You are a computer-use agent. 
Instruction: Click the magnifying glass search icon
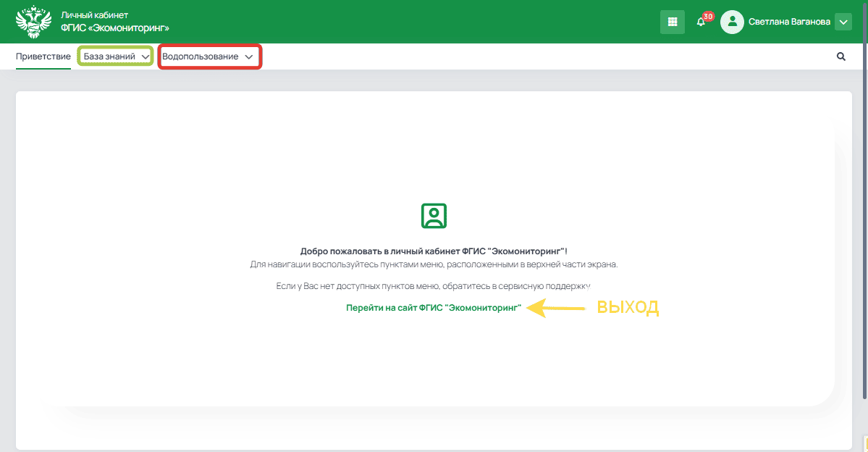coord(840,56)
